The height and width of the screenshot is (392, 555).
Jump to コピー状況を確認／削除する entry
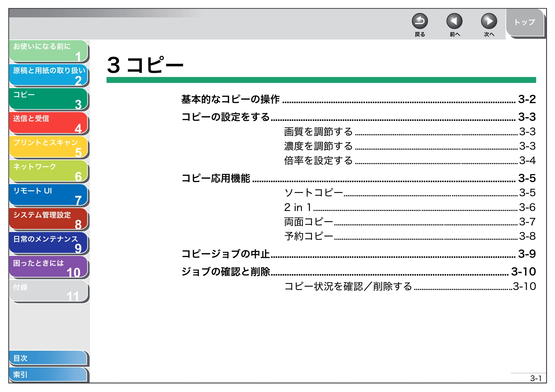point(348,286)
